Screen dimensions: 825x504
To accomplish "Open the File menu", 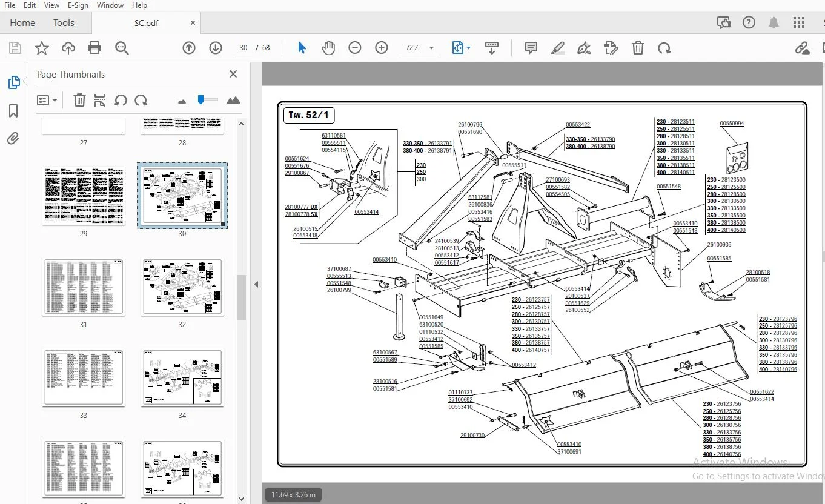I will (x=10, y=5).
